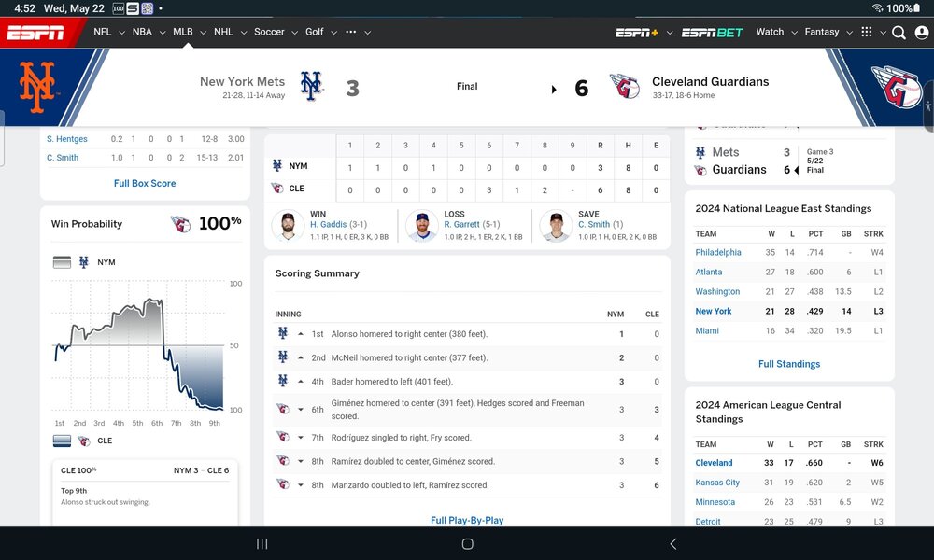This screenshot has height=560, width=934.
Task: Open the Full Play-By-Play link
Action: pos(467,520)
